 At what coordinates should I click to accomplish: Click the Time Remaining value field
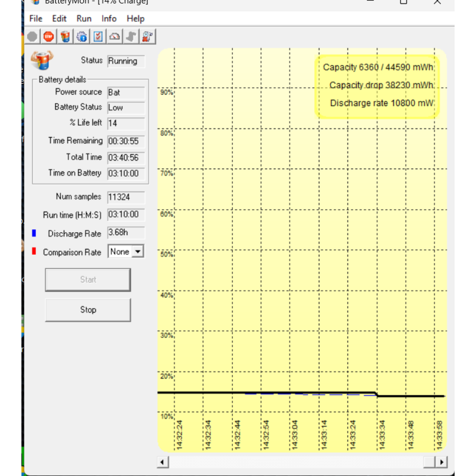click(126, 141)
